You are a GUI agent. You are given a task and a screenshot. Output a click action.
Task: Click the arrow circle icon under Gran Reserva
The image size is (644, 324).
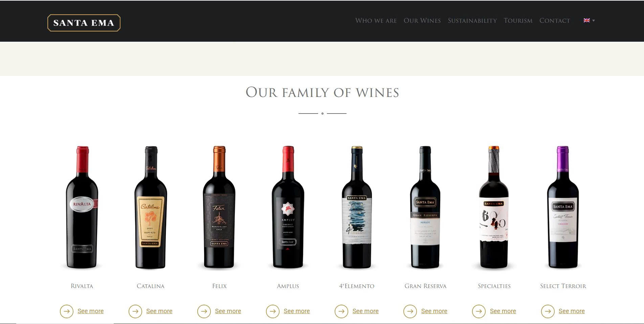click(x=410, y=311)
